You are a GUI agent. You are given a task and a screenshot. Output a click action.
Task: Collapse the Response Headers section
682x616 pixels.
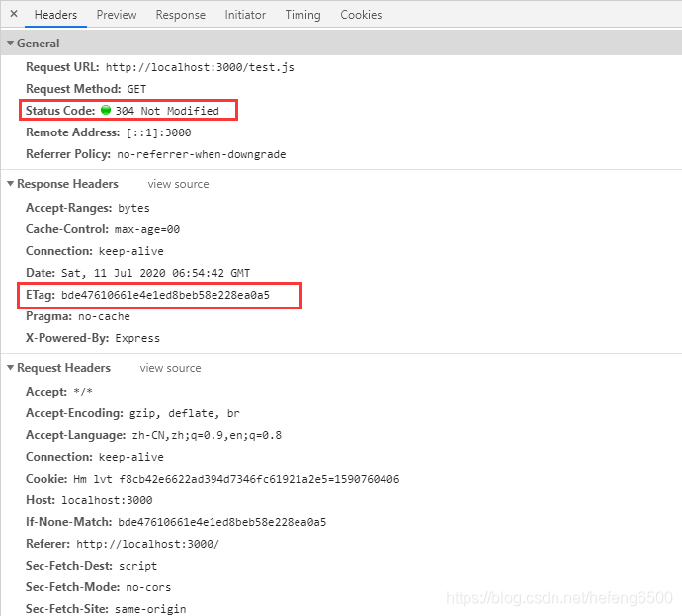click(11, 184)
